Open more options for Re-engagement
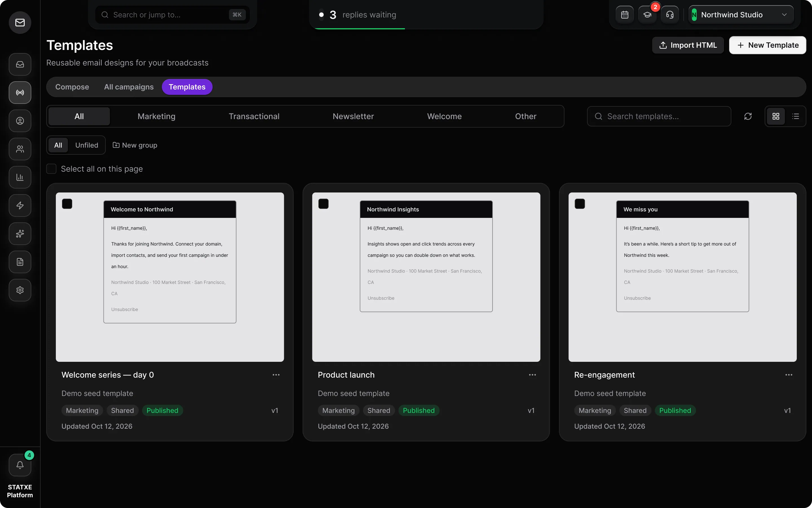This screenshot has height=508, width=812. 789,375
